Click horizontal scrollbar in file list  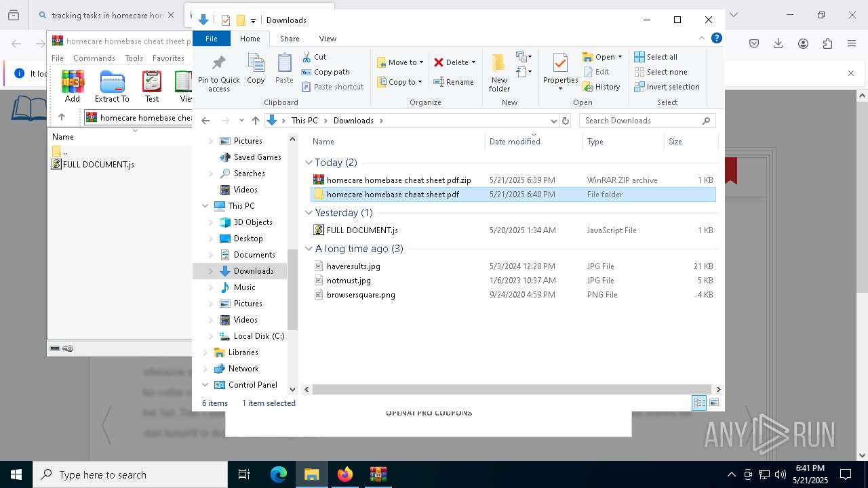[513, 390]
